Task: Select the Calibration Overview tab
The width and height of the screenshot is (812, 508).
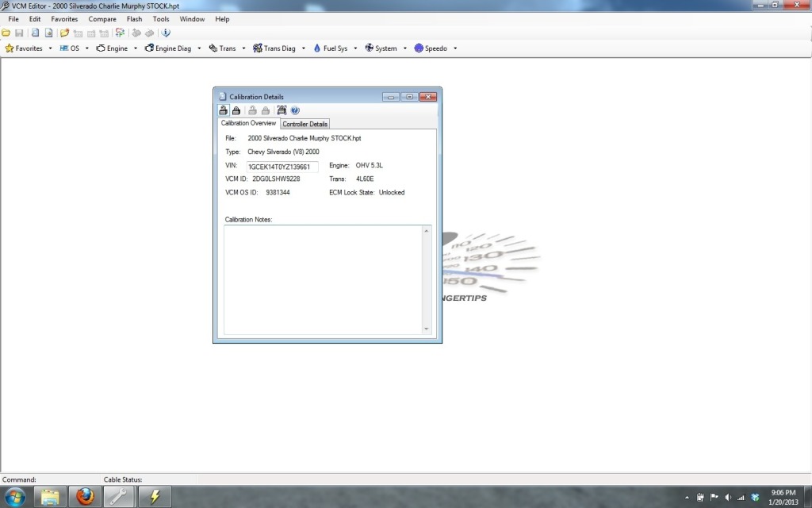Action: [248, 123]
